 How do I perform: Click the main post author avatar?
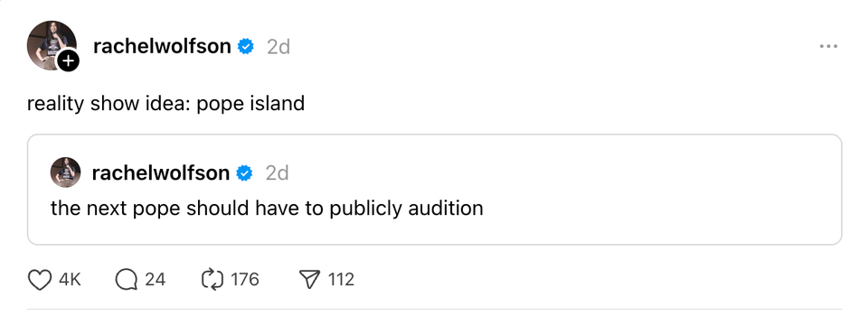coord(51,45)
